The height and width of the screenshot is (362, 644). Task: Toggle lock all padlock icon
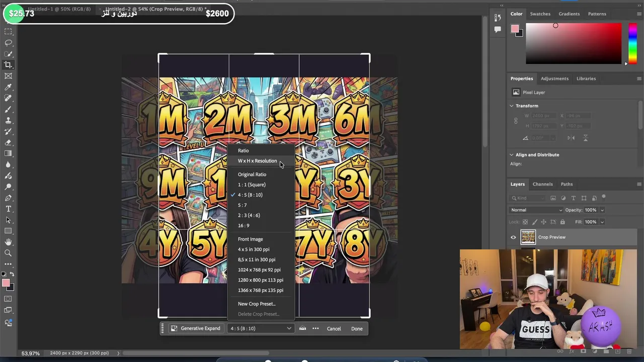pos(562,222)
